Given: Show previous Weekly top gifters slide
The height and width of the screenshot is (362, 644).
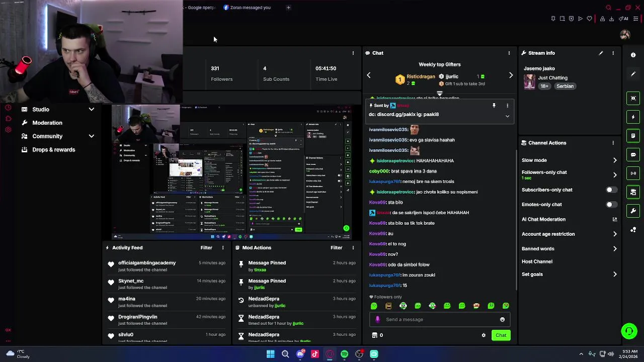Looking at the screenshot, I should 369,75.
